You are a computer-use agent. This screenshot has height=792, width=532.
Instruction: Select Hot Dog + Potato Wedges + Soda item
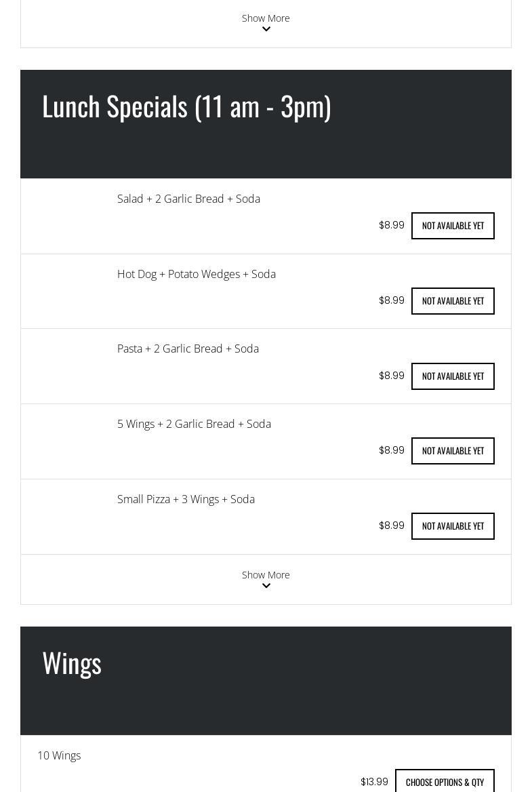pos(197,274)
